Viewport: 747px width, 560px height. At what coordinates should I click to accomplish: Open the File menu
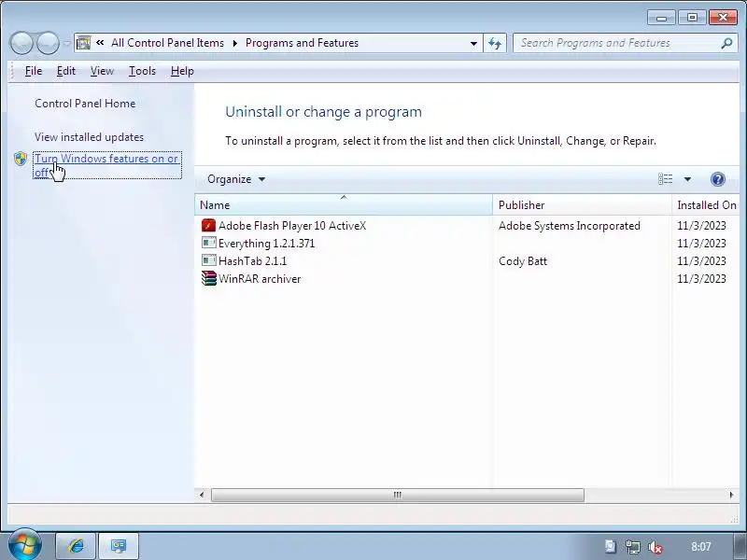coord(34,71)
